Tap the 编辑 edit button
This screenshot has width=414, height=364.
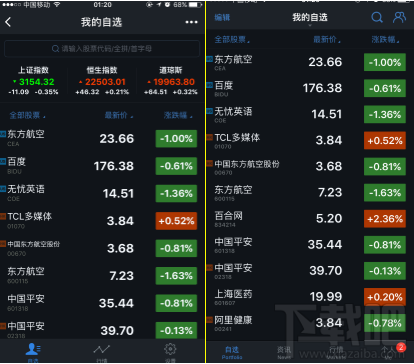click(222, 17)
